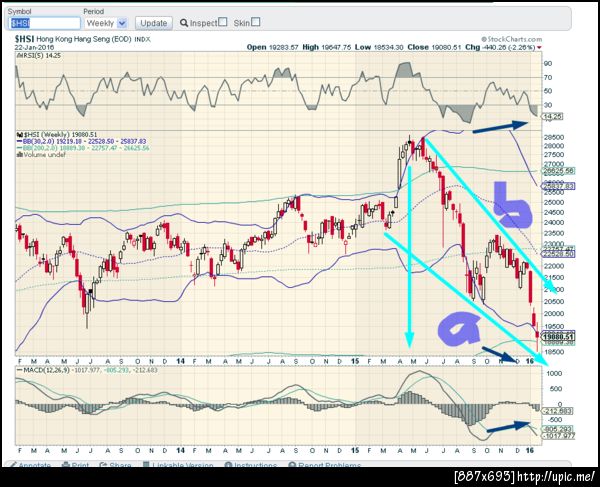
Task: Click the 22528.50 Bollinger midline value tag
Action: tap(559, 254)
